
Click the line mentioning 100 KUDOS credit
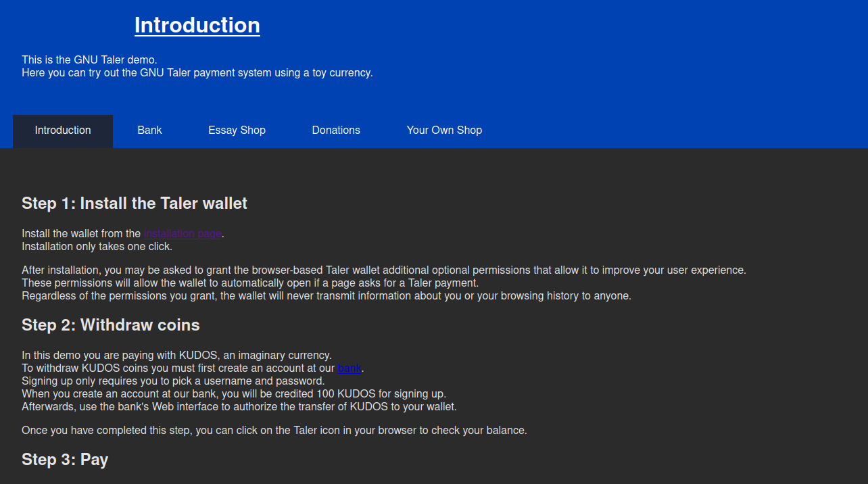[233, 394]
